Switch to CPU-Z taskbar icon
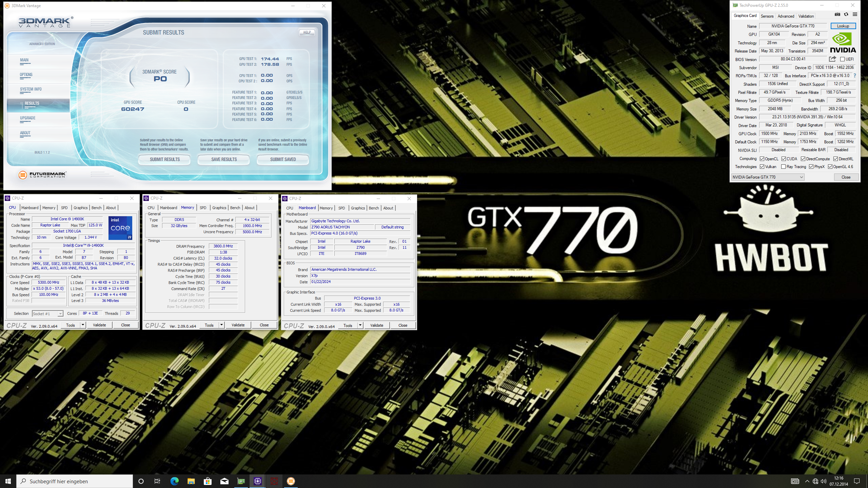 click(257, 481)
